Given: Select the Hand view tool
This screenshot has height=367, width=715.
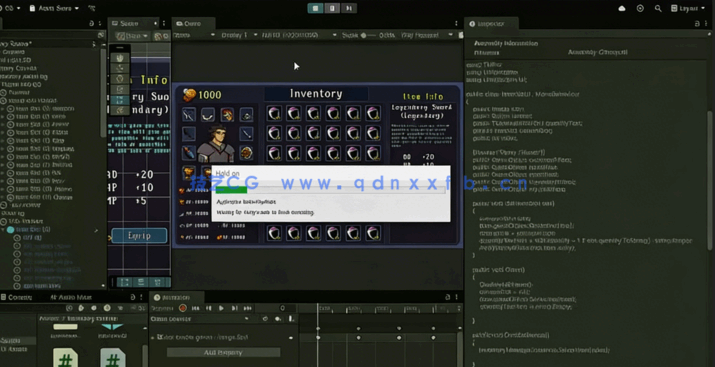Looking at the screenshot, I should 120,58.
